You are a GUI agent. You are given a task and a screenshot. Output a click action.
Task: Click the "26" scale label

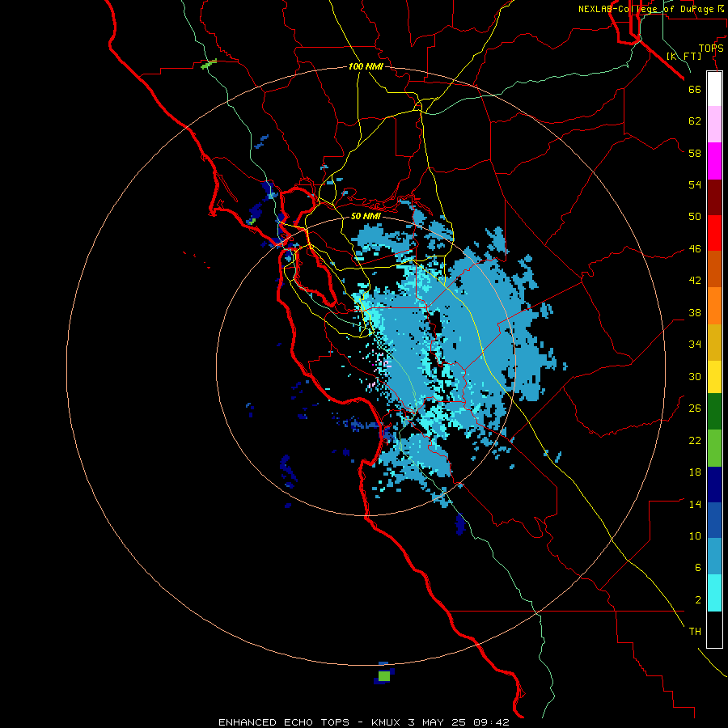[695, 408]
